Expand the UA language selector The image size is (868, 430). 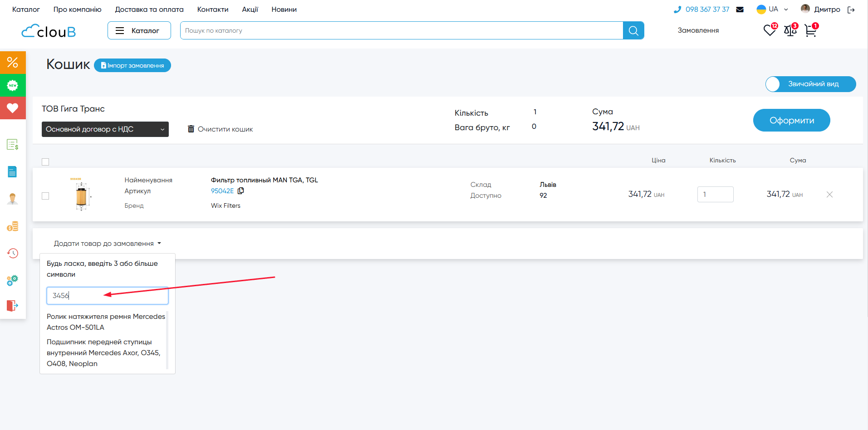coord(773,10)
